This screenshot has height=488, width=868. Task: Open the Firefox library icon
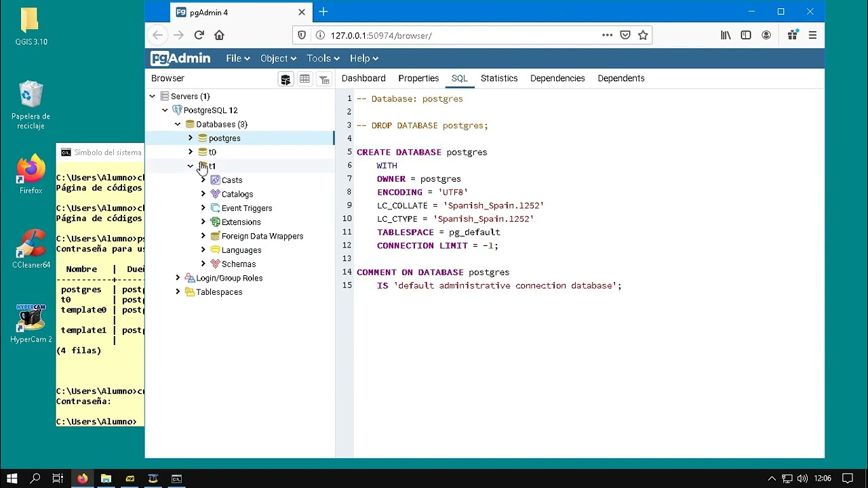[726, 35]
